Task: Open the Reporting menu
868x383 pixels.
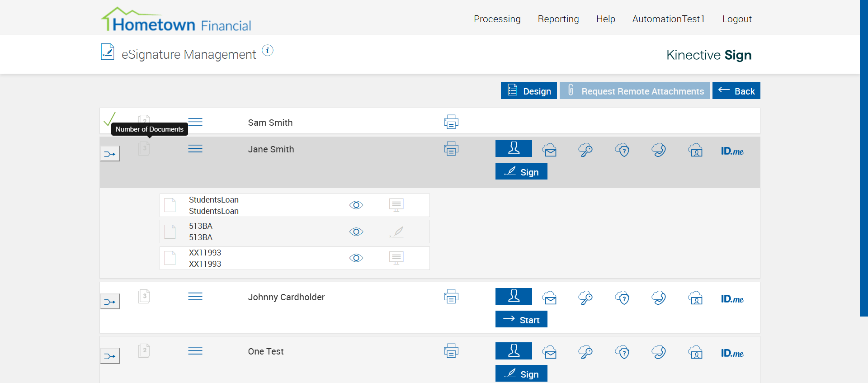Action: click(558, 19)
